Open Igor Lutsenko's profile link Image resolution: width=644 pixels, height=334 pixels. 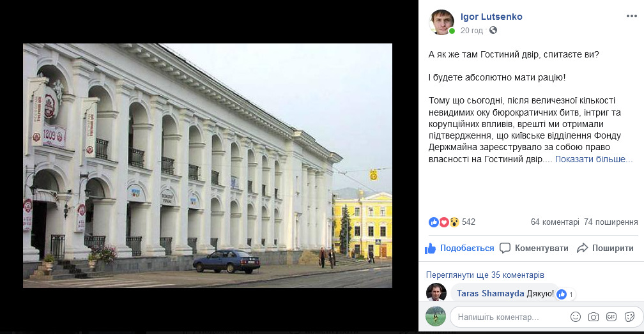pyautogui.click(x=491, y=17)
